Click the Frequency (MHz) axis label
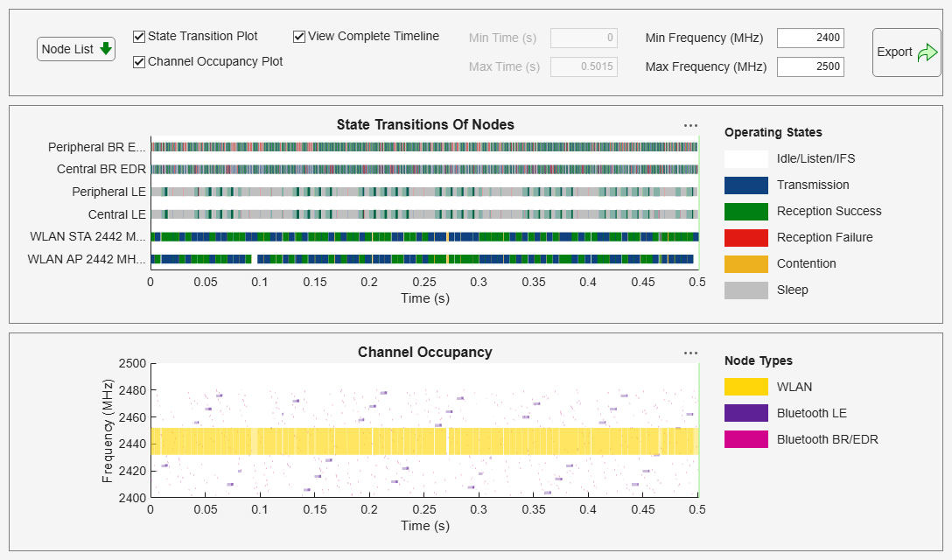 click(108, 430)
